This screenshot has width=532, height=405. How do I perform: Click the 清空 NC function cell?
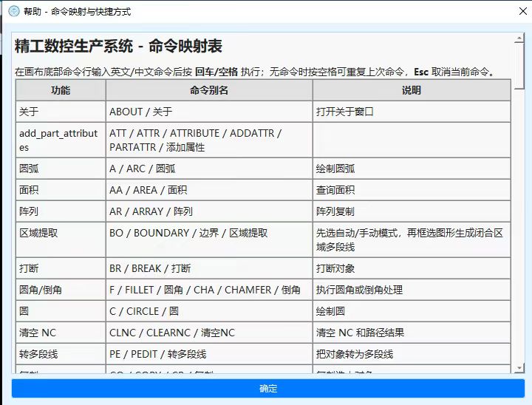click(61, 333)
